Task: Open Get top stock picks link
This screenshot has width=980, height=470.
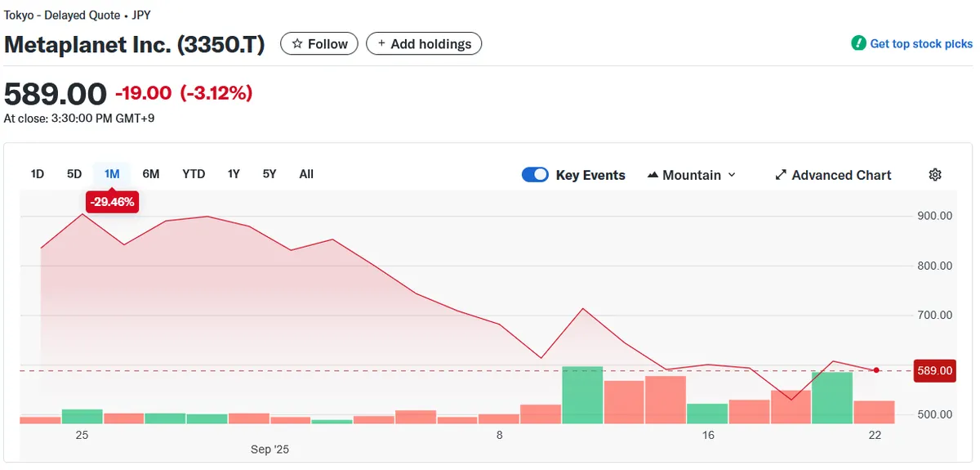Action: point(921,44)
